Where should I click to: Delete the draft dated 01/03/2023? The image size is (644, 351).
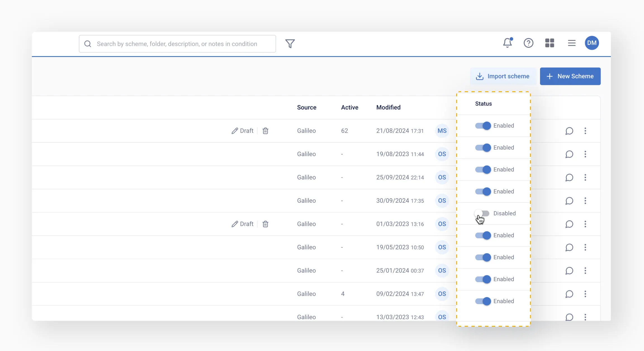pyautogui.click(x=265, y=224)
